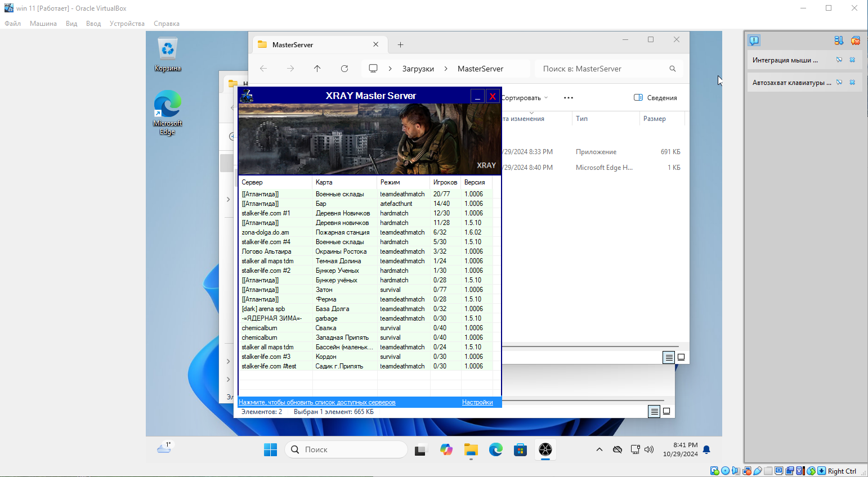The width and height of the screenshot is (868, 477).
Task: Click the sort notifications icon in VirtualBox panel
Action: pyautogui.click(x=839, y=40)
